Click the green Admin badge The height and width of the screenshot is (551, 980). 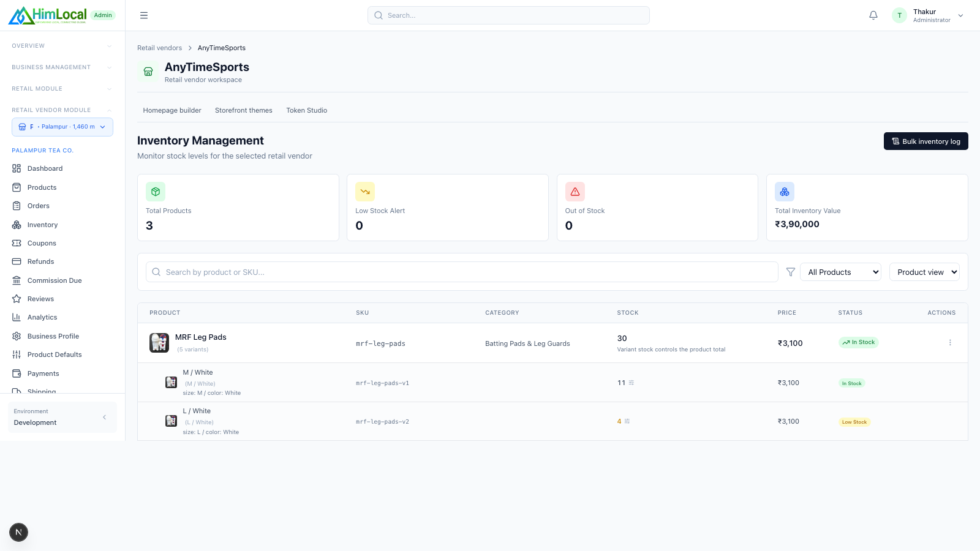click(x=103, y=15)
